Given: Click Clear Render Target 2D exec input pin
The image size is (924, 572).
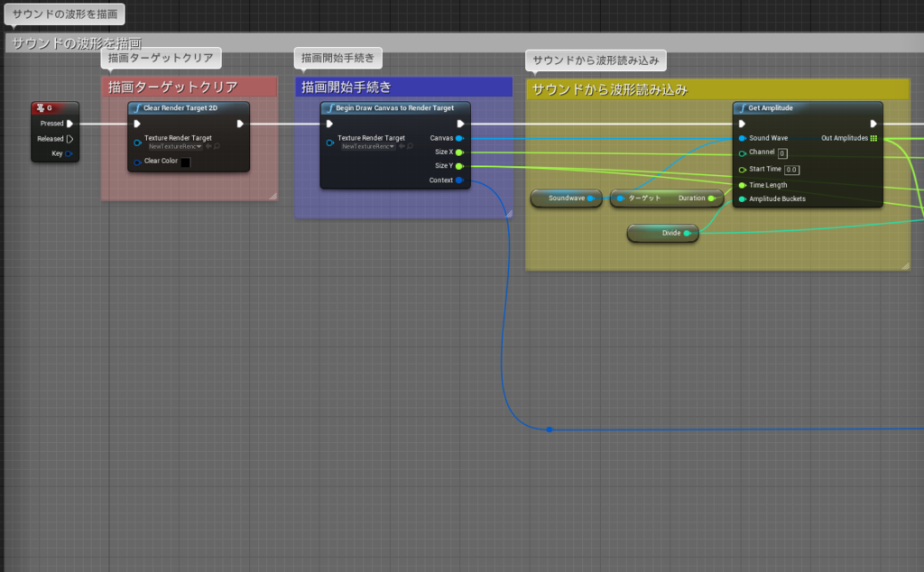Looking at the screenshot, I should [x=137, y=124].
